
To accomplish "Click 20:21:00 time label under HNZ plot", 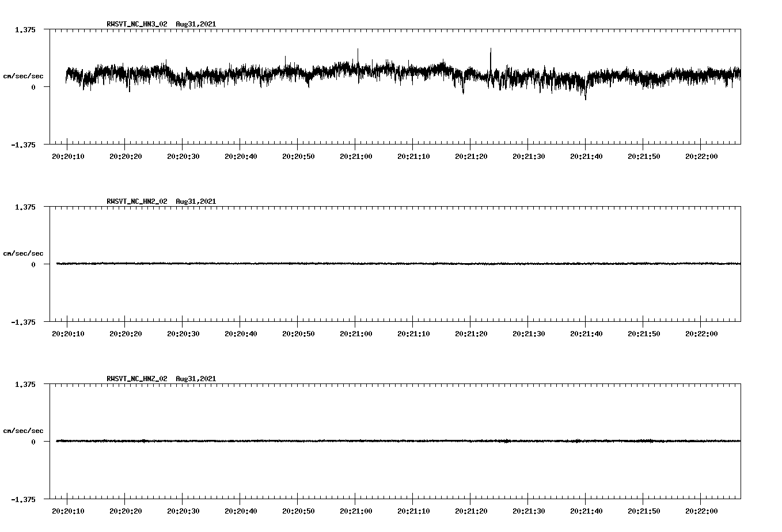I will pyautogui.click(x=356, y=511).
